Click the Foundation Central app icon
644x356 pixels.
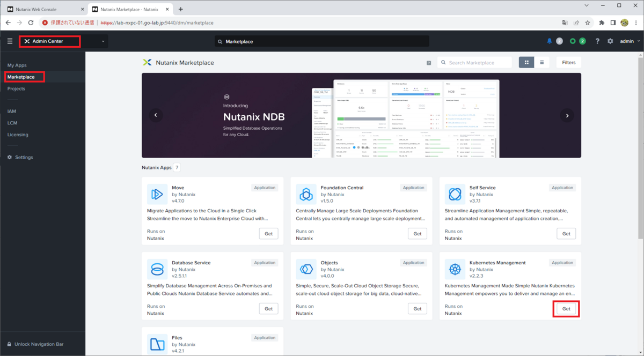coord(306,194)
